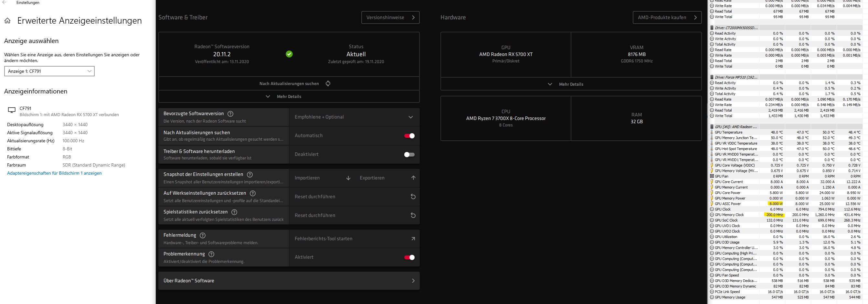Click Importieren to import a settings snapshot
868x304 pixels.
(x=307, y=178)
